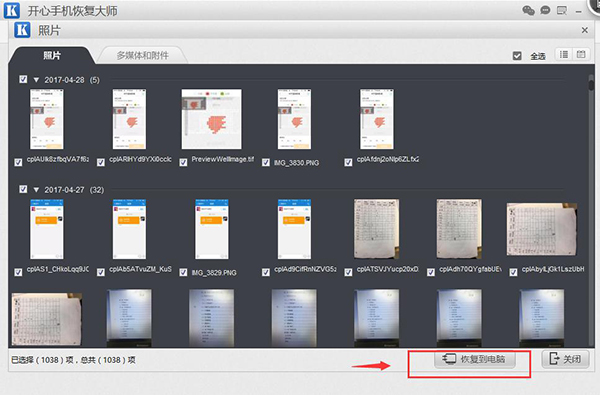The height and width of the screenshot is (395, 600).
Task: Select cplAb5ATvuZM_KuS thumbnail
Action: point(129,229)
